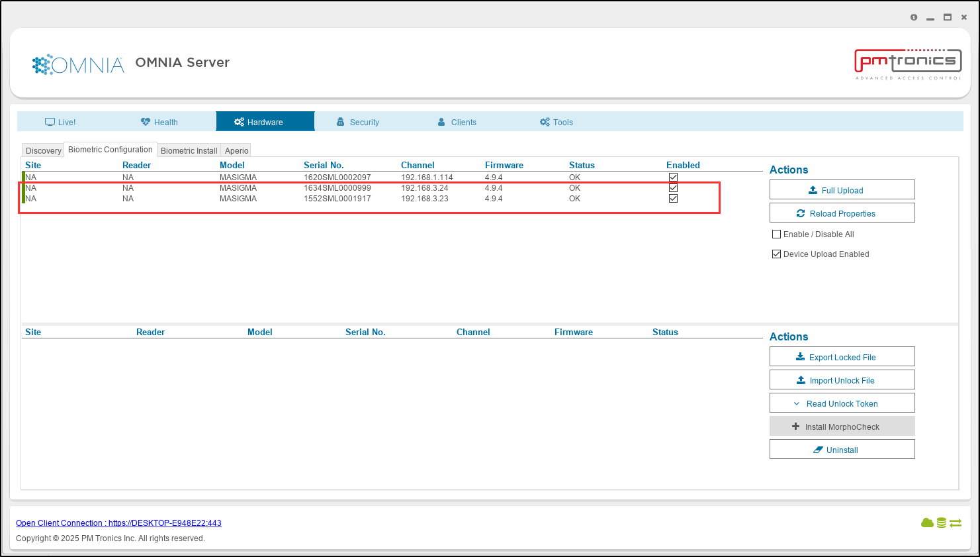This screenshot has width=980, height=557.
Task: Toggle Enable / Disable All checkbox
Action: [777, 234]
